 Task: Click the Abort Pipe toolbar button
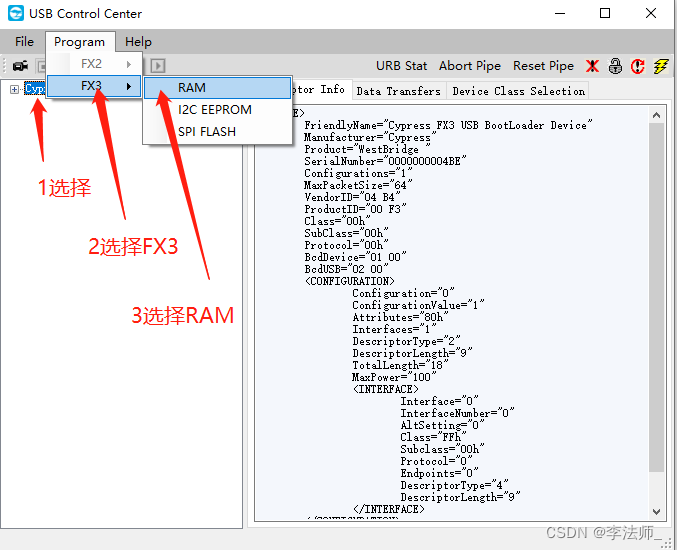[x=470, y=66]
